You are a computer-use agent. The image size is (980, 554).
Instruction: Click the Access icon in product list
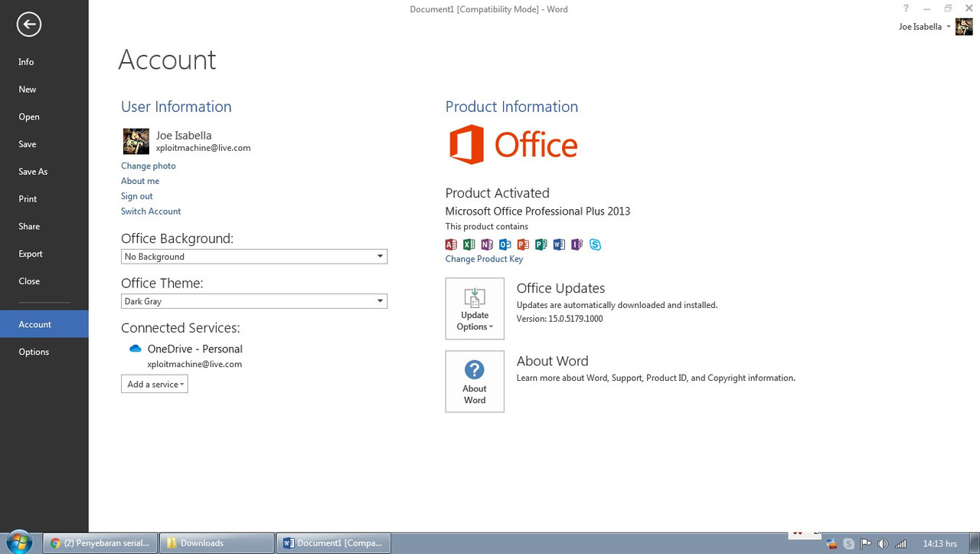tap(451, 244)
